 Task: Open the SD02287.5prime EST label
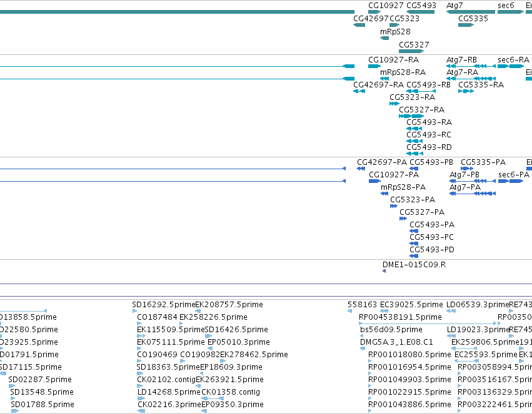[40, 380]
